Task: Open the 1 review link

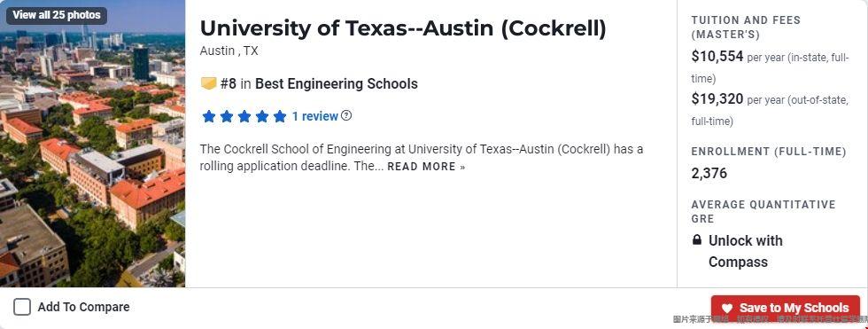Action: click(x=315, y=116)
